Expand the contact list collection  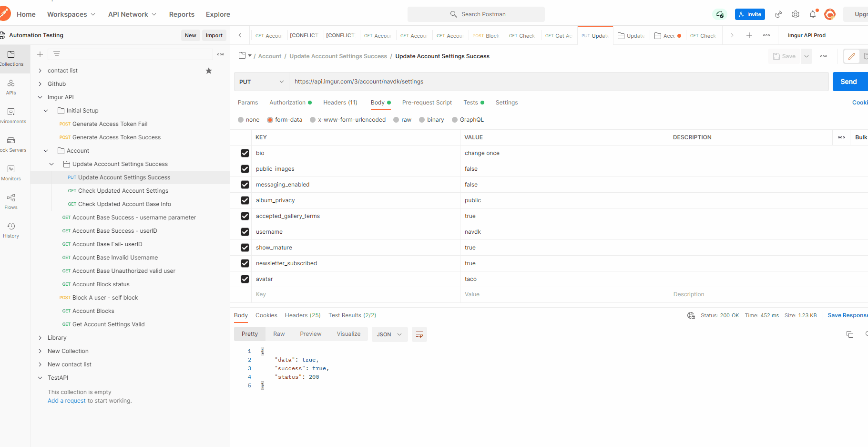point(40,71)
